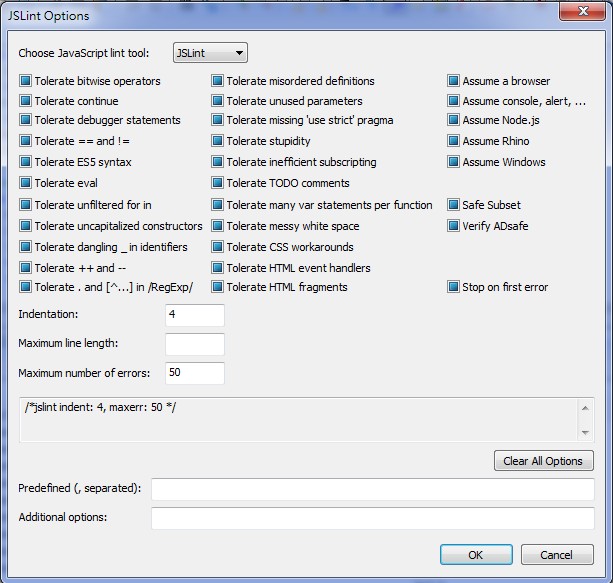Check Tolerate many var statements per function

pyautogui.click(x=217, y=205)
